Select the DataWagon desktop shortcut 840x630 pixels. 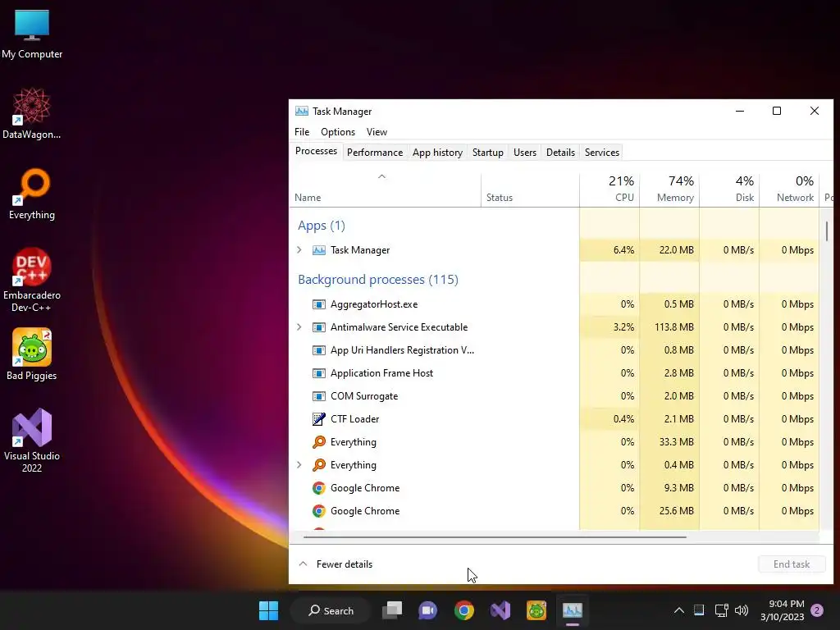tap(32, 113)
